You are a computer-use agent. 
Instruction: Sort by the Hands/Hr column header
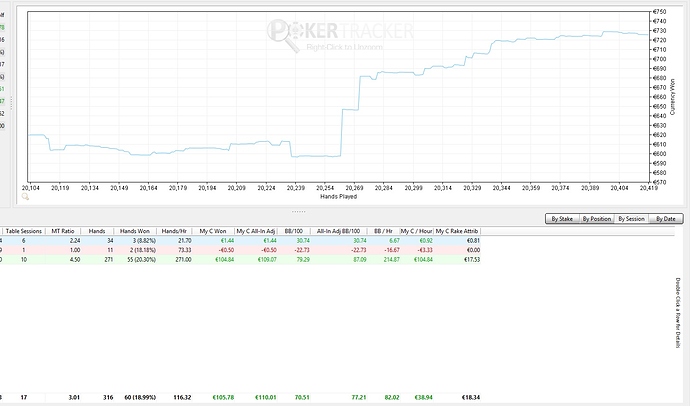pyautogui.click(x=174, y=231)
